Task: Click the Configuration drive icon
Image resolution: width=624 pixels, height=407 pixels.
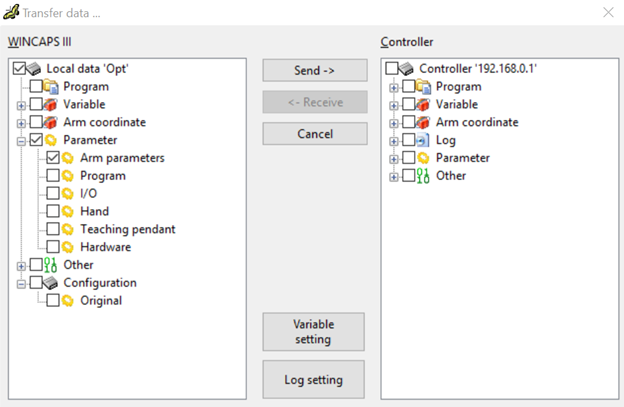Action: (50, 283)
